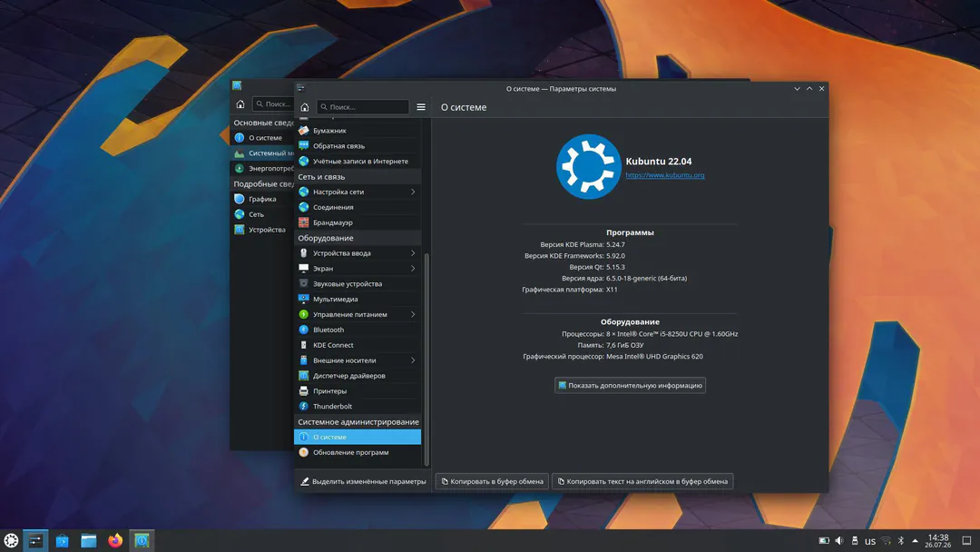Click Копировать в буфер обмена button
Image resolution: width=980 pixels, height=552 pixels.
(492, 481)
